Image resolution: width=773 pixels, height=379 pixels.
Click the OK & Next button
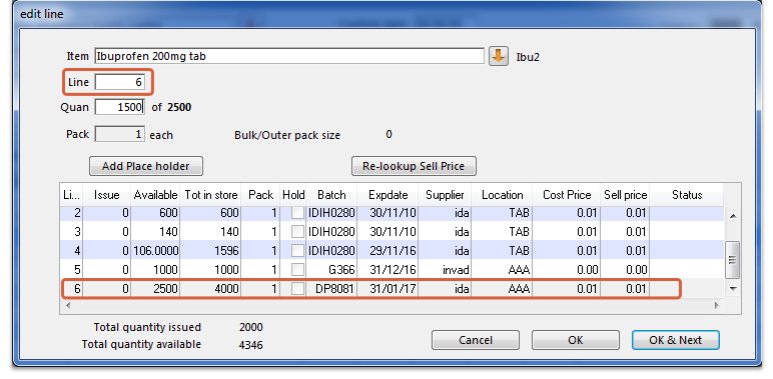click(675, 340)
